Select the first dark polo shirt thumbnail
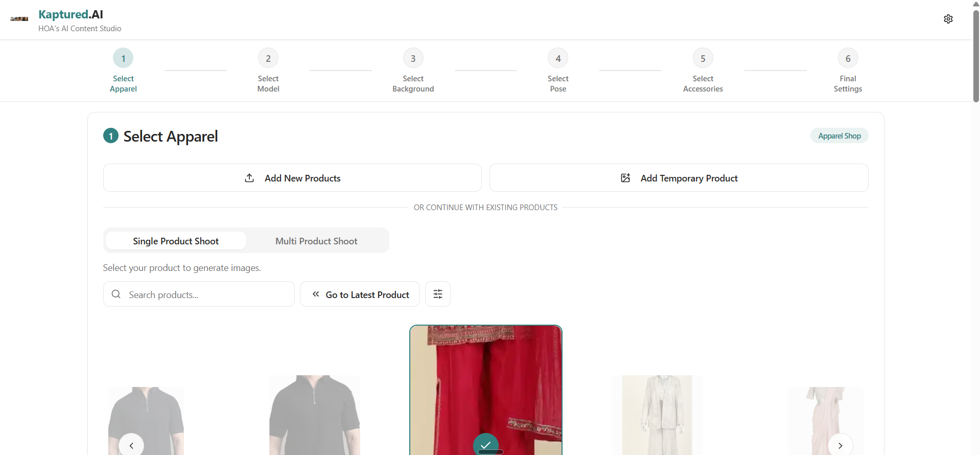Screen dimensions: 980x455 tap(146, 421)
